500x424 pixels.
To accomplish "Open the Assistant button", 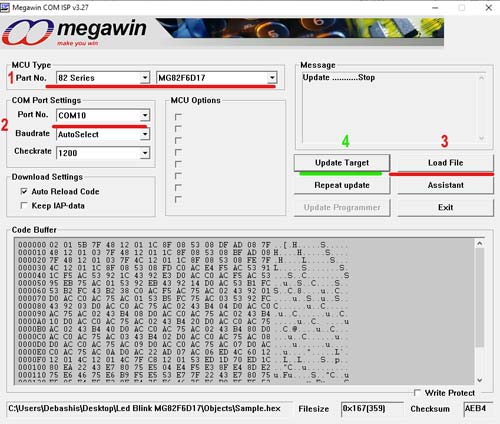I will point(445,185).
